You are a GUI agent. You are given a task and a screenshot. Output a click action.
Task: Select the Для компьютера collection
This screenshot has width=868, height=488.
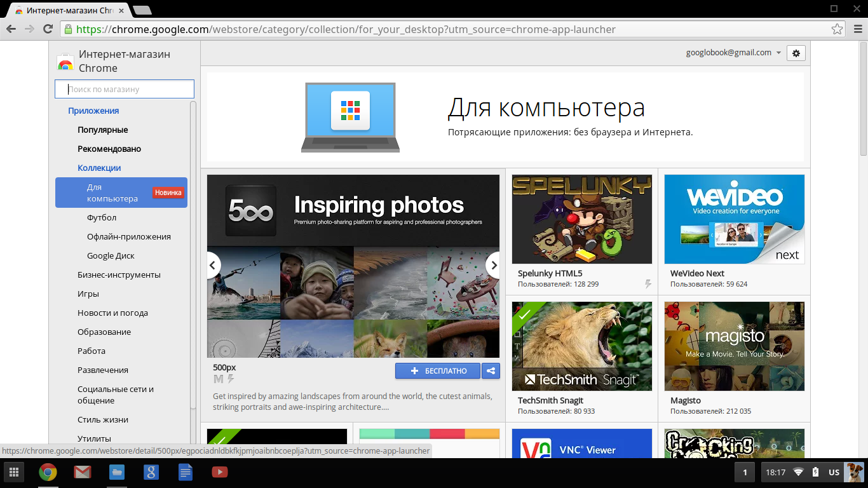tap(121, 193)
